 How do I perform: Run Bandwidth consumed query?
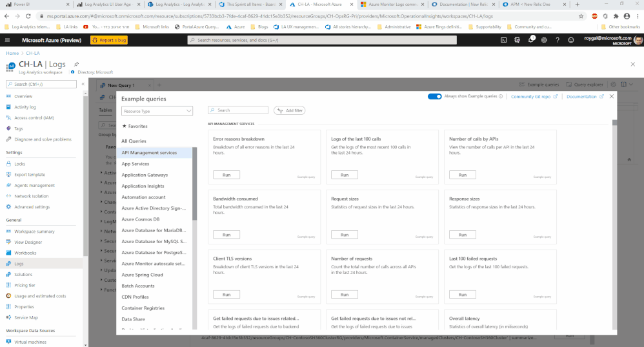(226, 235)
